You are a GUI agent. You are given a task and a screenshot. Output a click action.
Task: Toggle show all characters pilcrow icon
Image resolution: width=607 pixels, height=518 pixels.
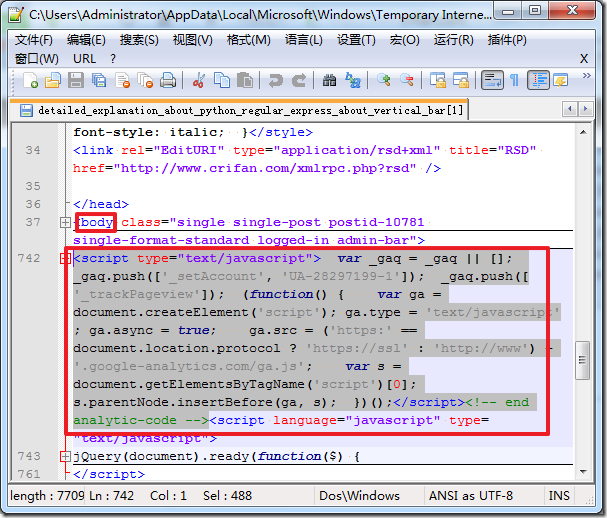(x=514, y=81)
